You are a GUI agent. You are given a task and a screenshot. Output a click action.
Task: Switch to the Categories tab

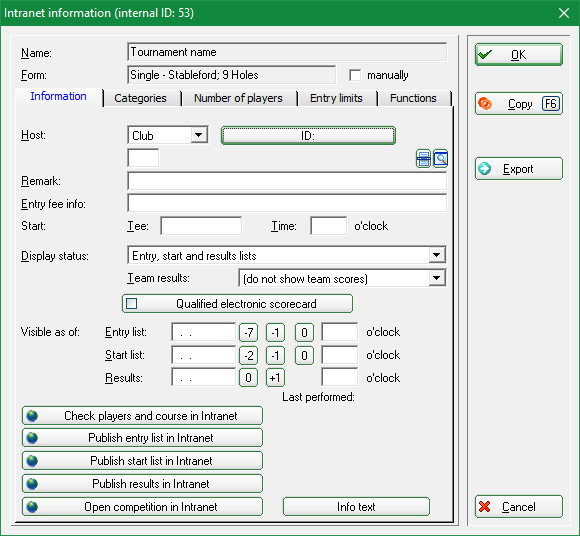tap(141, 98)
